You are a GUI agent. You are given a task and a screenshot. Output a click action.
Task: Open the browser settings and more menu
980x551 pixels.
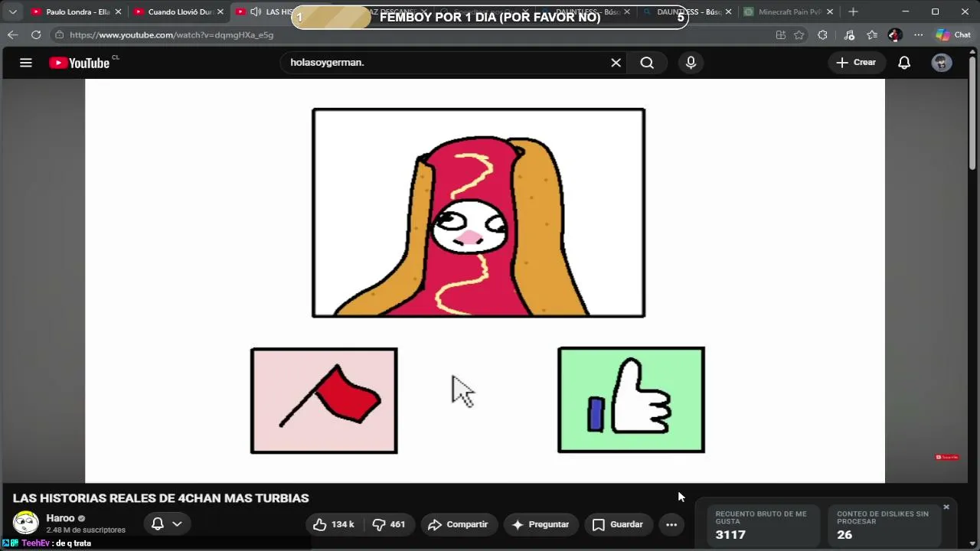pos(918,35)
